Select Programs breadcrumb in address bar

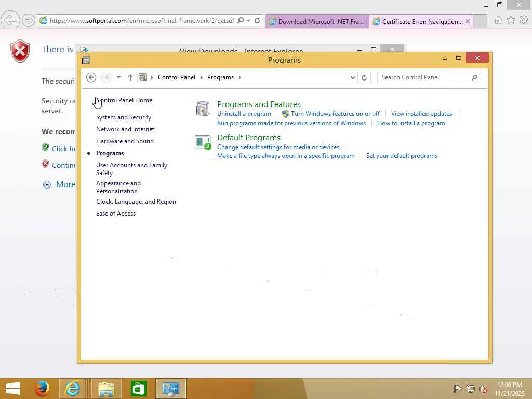tap(220, 77)
